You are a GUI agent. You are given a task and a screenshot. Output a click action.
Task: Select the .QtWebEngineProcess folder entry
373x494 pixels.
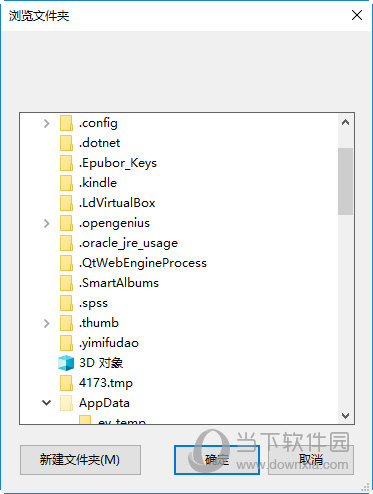(143, 263)
